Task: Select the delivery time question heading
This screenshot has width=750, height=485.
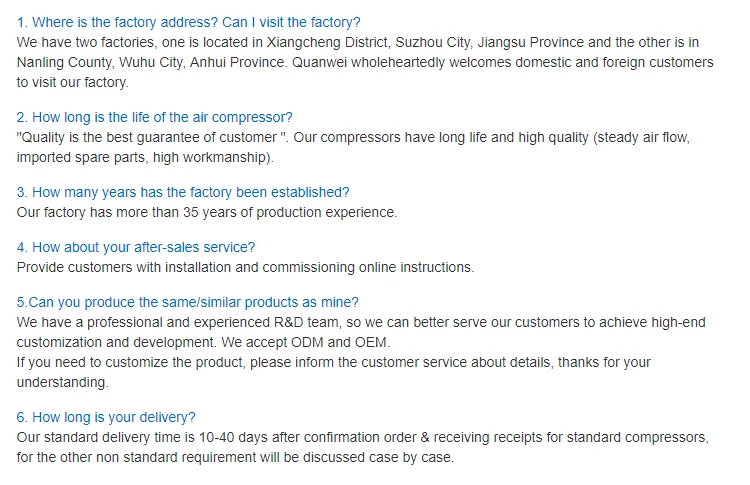Action: pos(106,417)
